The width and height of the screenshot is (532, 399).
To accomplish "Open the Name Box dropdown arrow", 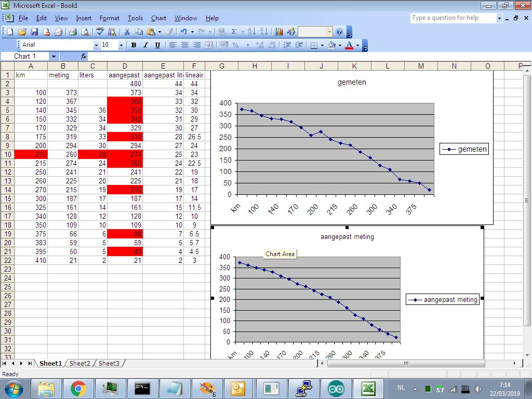I will click(54, 56).
